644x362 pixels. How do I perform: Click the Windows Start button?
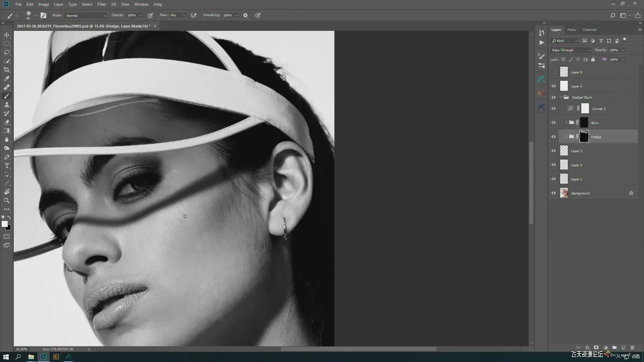point(6,357)
